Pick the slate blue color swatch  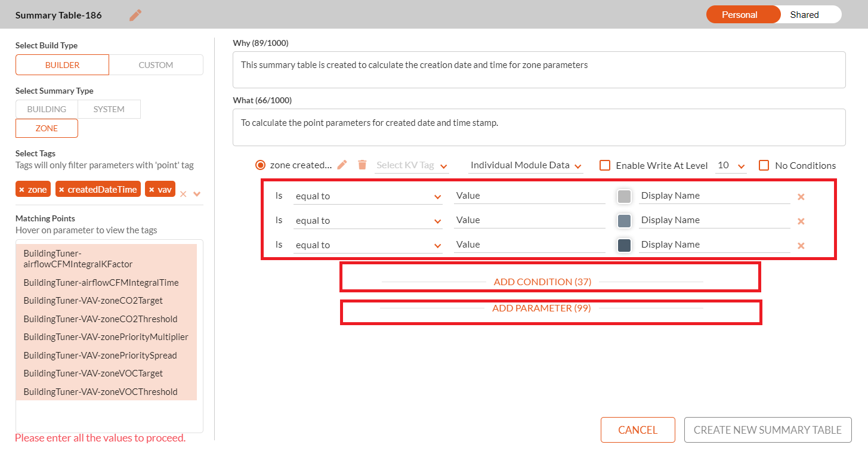pyautogui.click(x=624, y=221)
